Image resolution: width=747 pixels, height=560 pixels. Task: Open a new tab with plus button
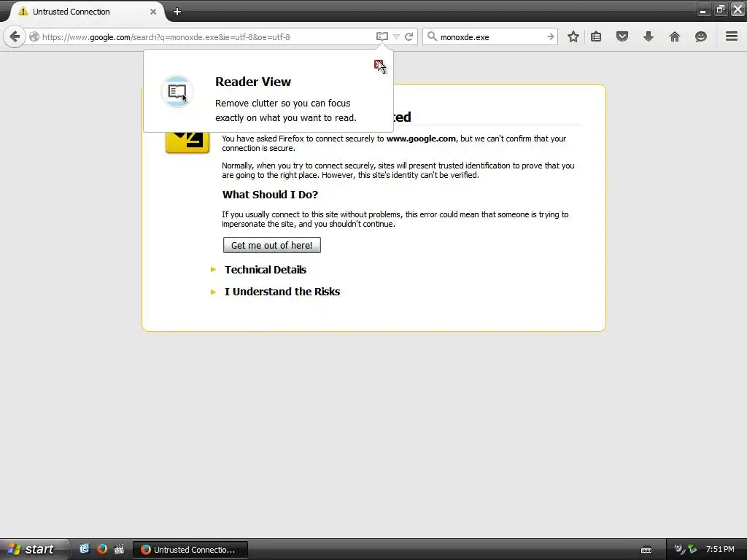[x=177, y=12]
